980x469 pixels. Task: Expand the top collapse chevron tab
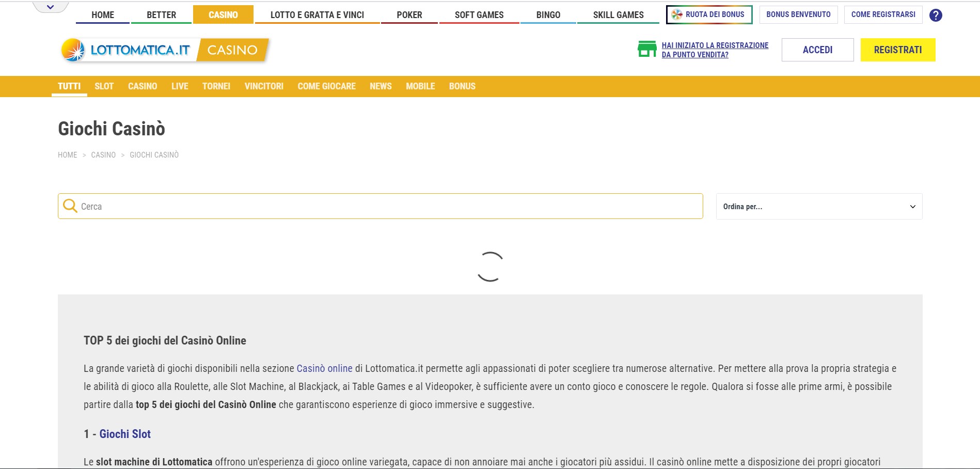tap(50, 7)
